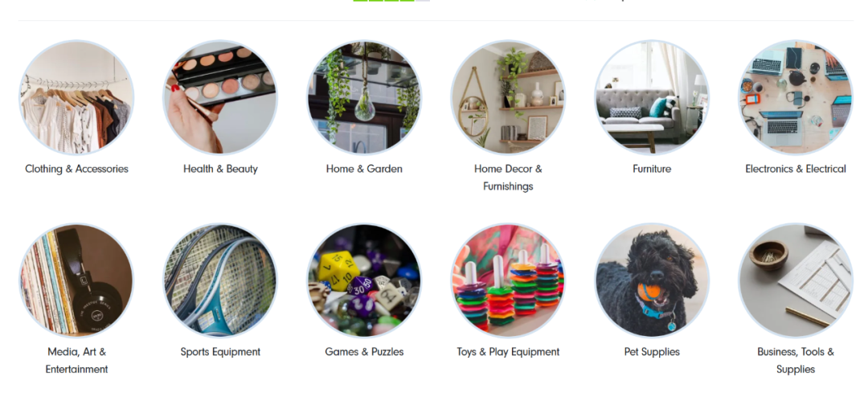Screen dimensions: 868x393
Task: Select the headphones image for Media, Art & Entertainment
Action: click(76, 280)
